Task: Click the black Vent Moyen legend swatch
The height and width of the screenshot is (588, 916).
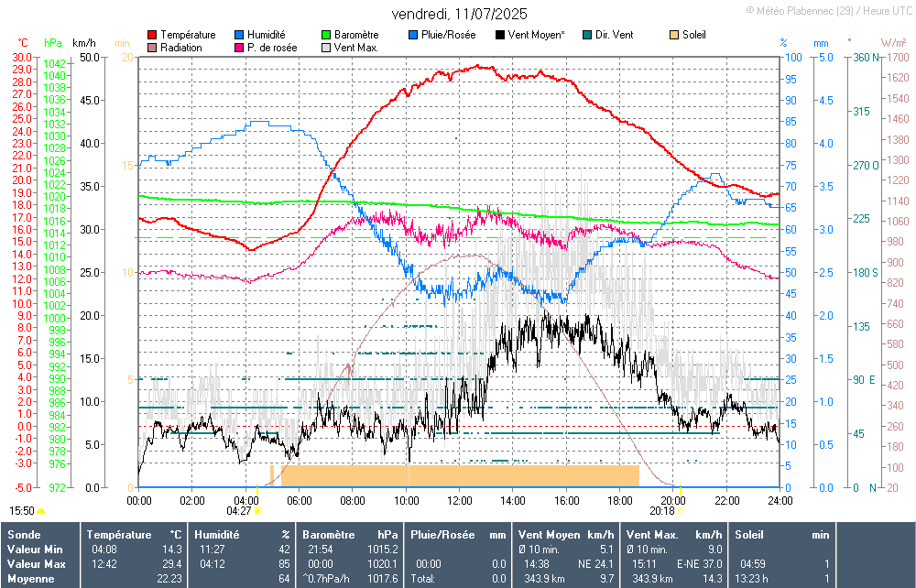Action: 500,35
